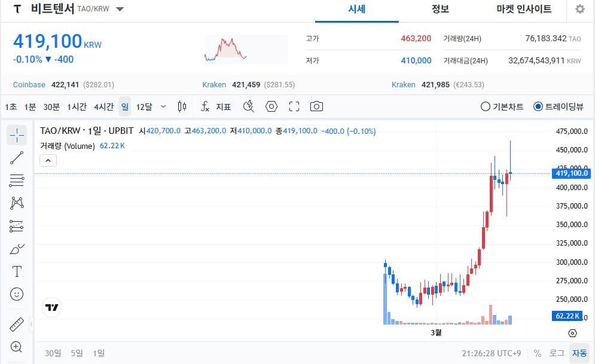The height and width of the screenshot is (364, 595).
Task: Open the 마켓 인사이트 tab
Action: click(524, 9)
